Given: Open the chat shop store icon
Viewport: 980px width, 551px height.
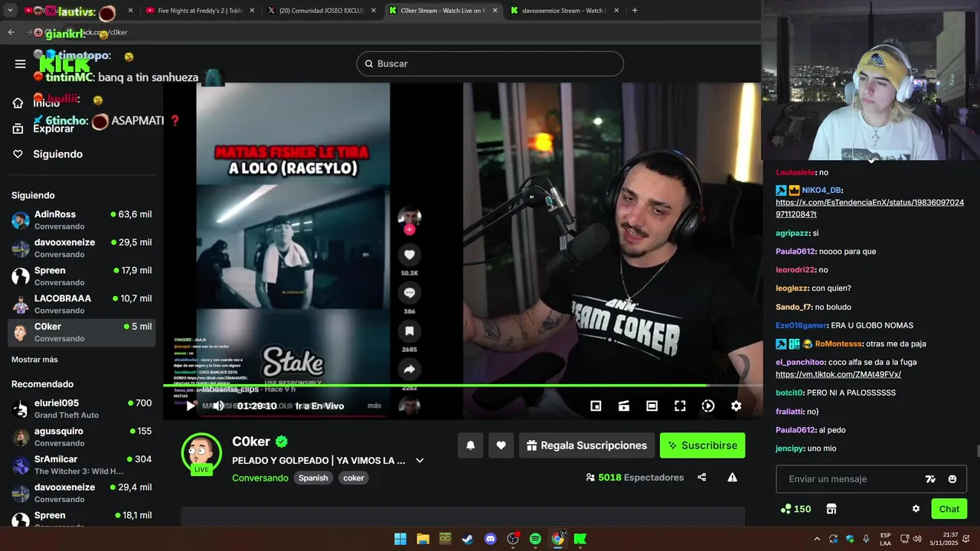Looking at the screenshot, I should 831,509.
